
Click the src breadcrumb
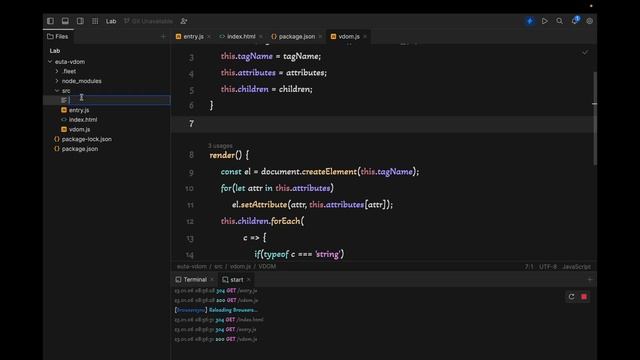point(218,267)
